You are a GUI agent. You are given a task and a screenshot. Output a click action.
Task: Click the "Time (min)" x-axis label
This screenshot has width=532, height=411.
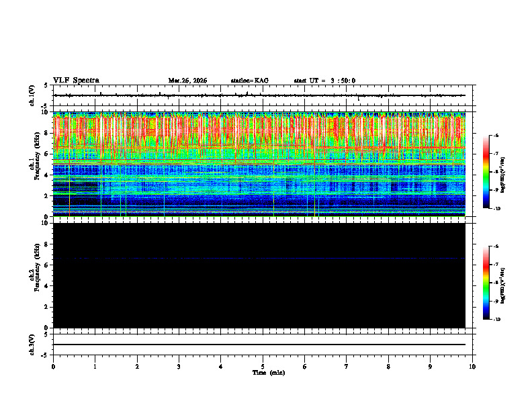click(269, 373)
